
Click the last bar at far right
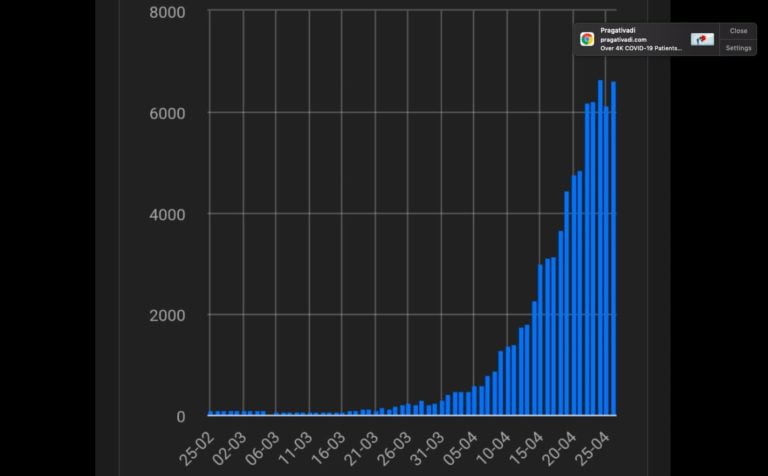coord(613,248)
